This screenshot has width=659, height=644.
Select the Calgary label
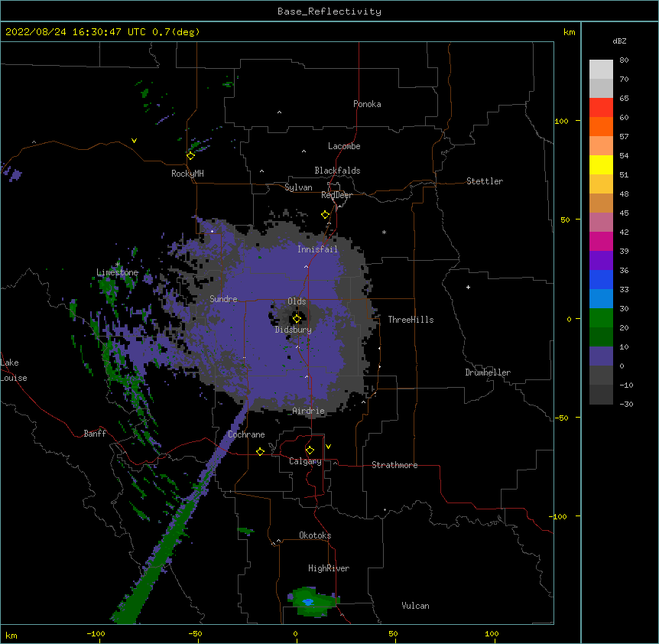tap(305, 461)
